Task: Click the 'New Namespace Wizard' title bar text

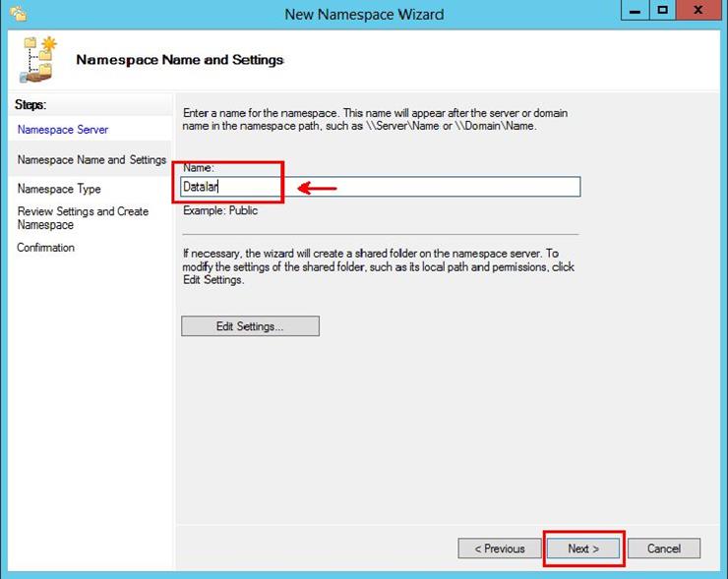Action: [364, 14]
